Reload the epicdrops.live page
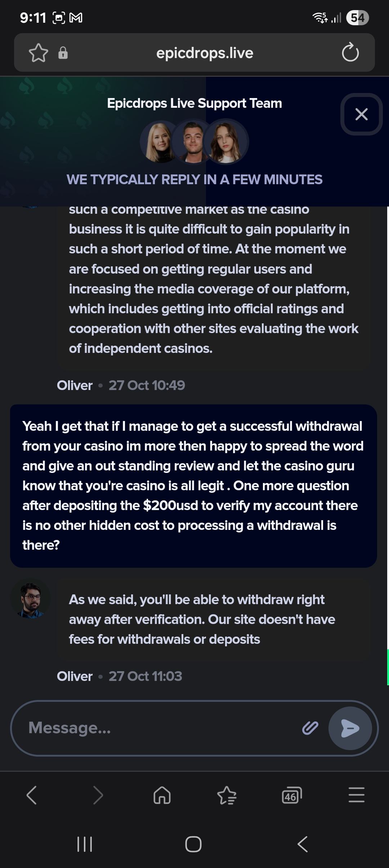The width and height of the screenshot is (389, 868). point(350,53)
